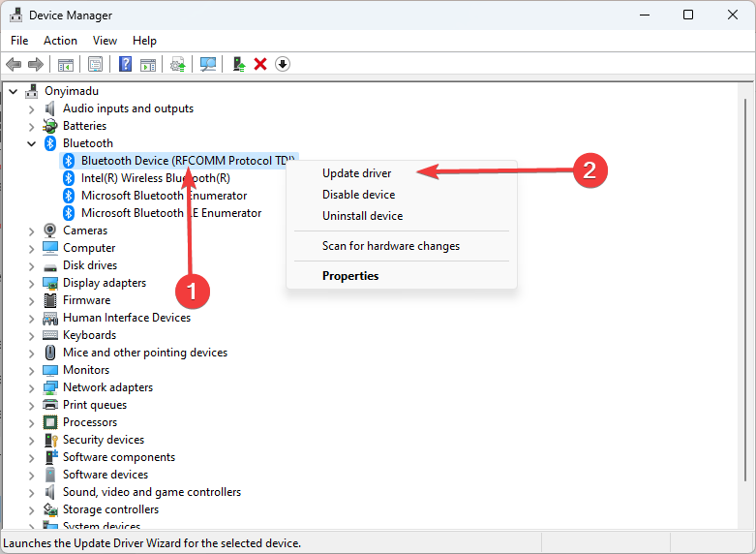
Task: Click the Scan for hardware changes monitor icon
Action: 208,64
